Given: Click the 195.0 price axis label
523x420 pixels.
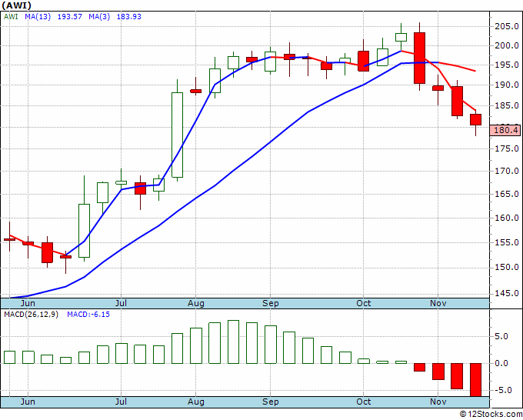Looking at the screenshot, I should click(x=506, y=65).
